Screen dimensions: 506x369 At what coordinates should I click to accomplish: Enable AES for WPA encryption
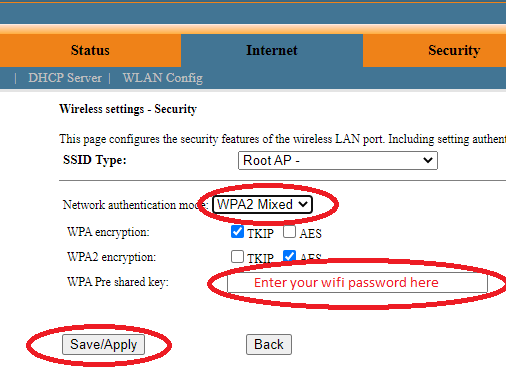point(289,231)
